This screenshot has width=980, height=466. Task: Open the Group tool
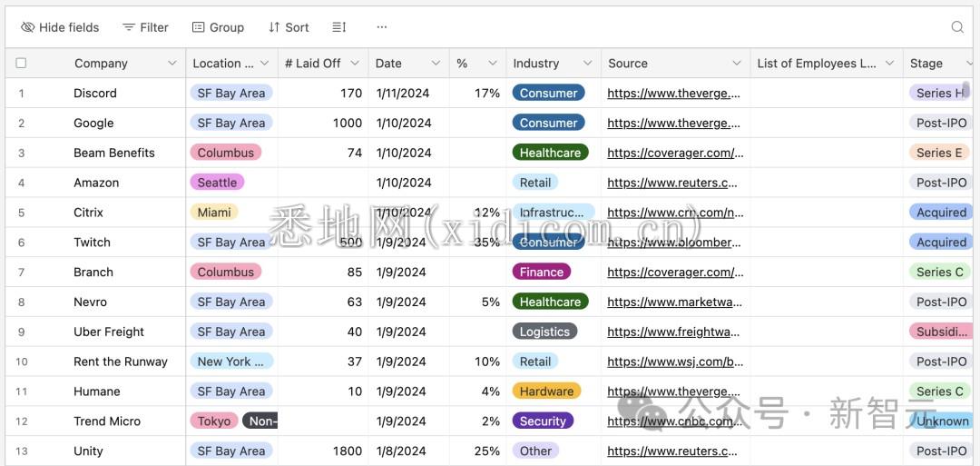[x=218, y=27]
